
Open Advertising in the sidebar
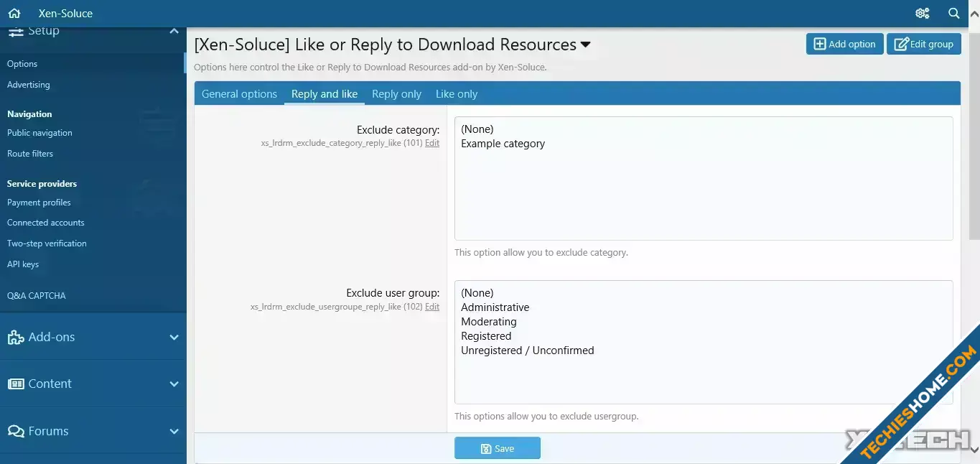pos(29,85)
